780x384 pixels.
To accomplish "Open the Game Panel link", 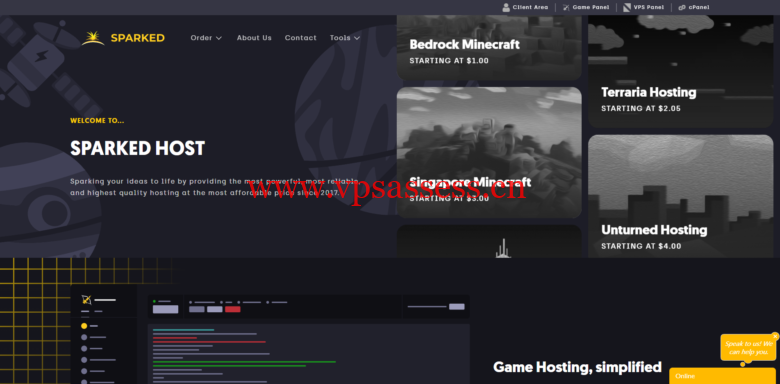I will [x=586, y=7].
